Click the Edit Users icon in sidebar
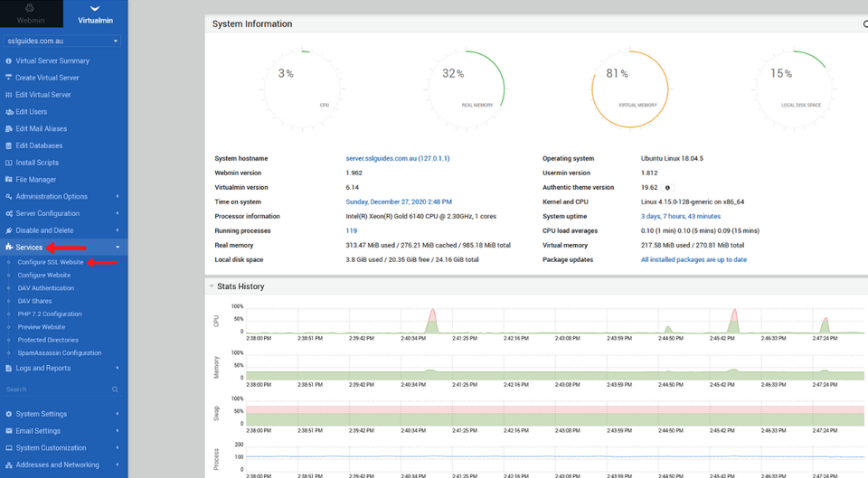Image resolution: width=868 pixels, height=478 pixels. tap(9, 112)
